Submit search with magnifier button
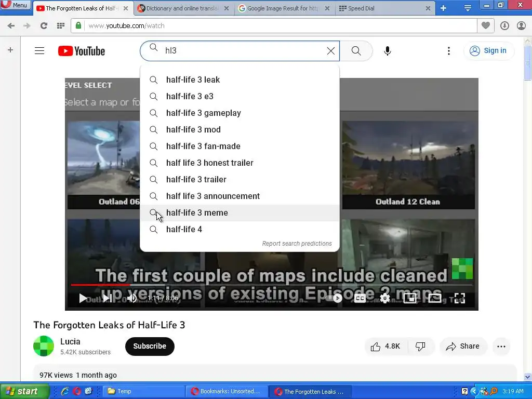 (x=356, y=51)
